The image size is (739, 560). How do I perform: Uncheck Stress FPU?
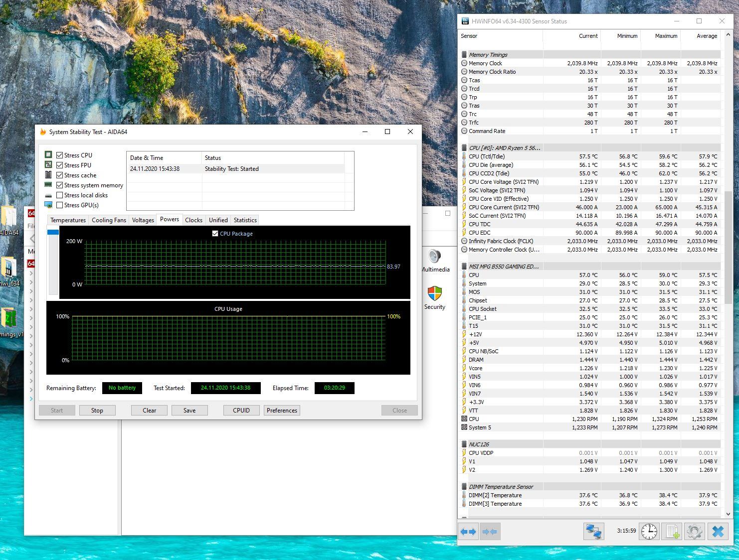click(x=60, y=165)
